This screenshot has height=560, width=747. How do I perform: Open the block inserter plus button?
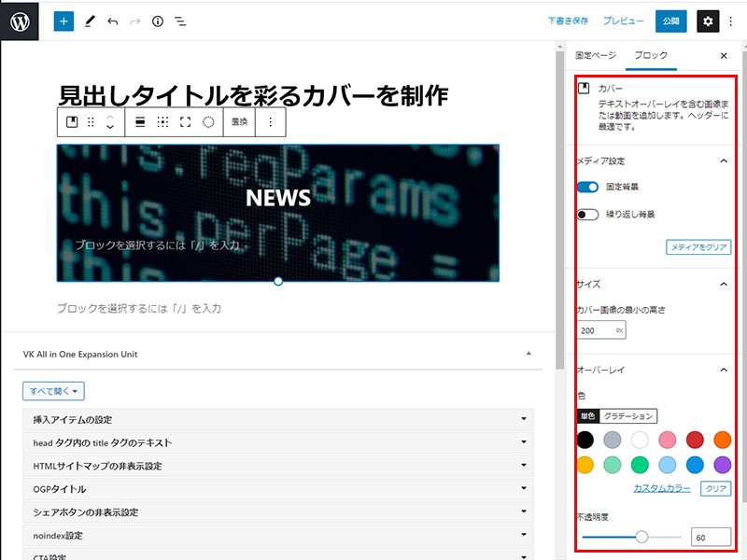(x=63, y=21)
